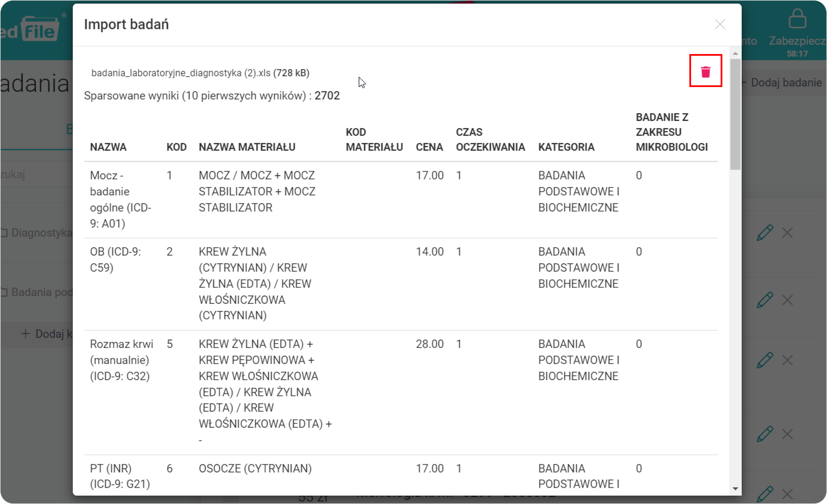The width and height of the screenshot is (827, 504).
Task: Click the Szukaj search field in the background
Action: click(36, 174)
